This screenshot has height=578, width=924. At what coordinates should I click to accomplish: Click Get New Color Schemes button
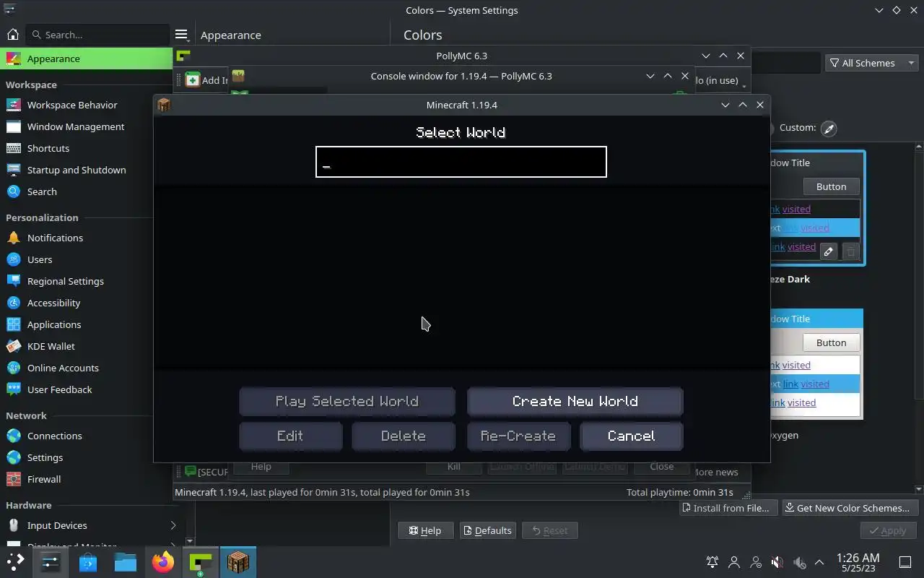click(851, 508)
